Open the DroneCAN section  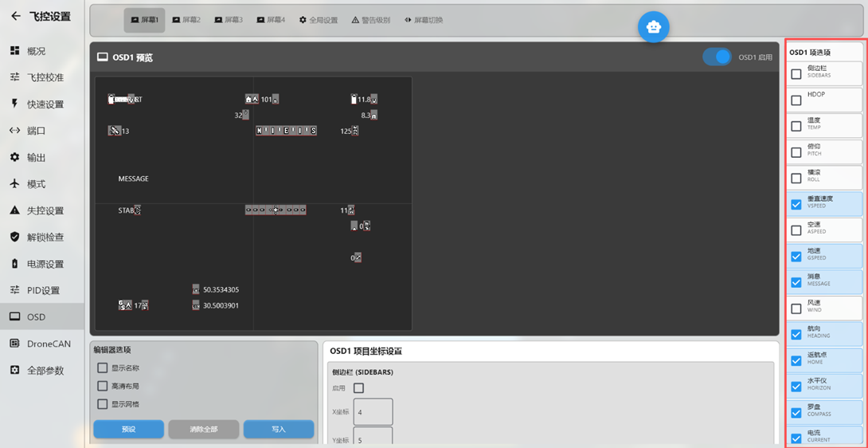(48, 344)
